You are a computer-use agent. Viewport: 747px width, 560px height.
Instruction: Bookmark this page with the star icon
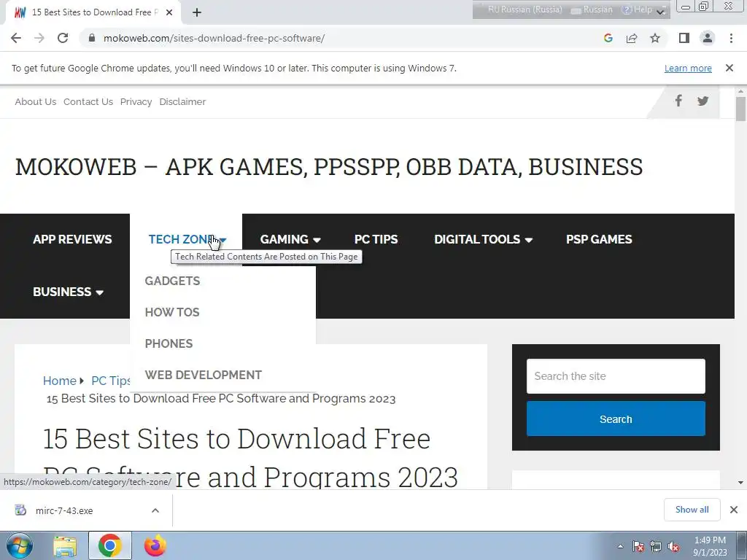click(x=655, y=38)
